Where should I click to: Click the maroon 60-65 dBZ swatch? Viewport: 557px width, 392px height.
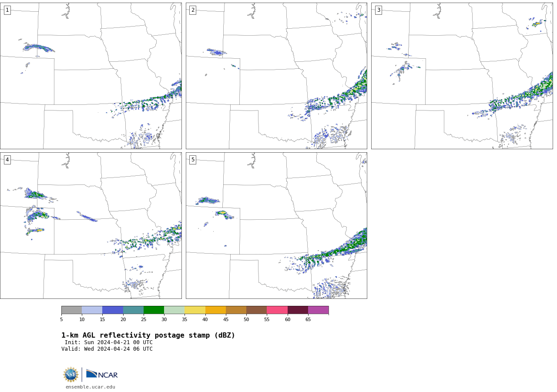tap(298, 310)
